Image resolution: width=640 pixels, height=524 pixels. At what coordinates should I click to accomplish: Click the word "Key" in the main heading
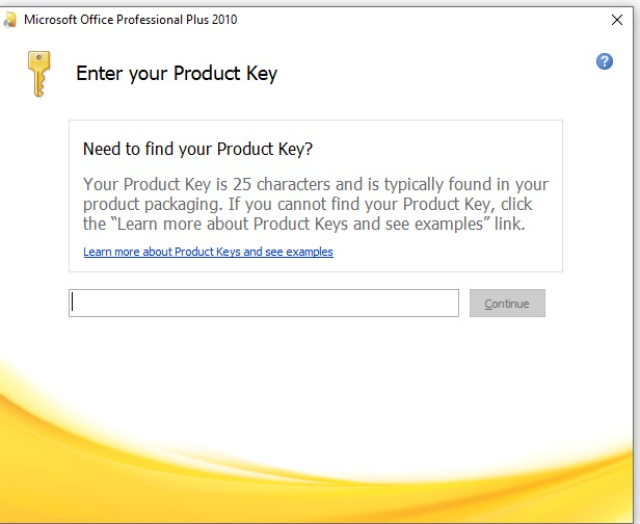click(262, 74)
